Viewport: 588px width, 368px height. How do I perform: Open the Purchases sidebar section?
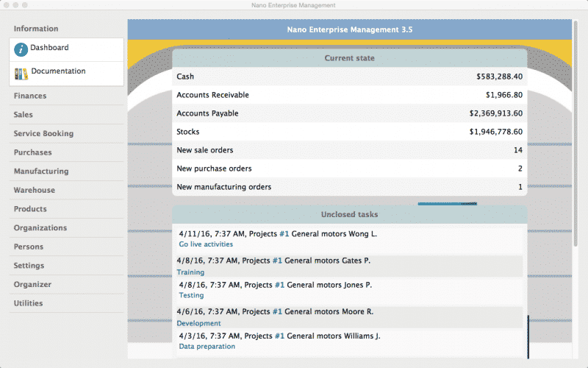(32, 152)
